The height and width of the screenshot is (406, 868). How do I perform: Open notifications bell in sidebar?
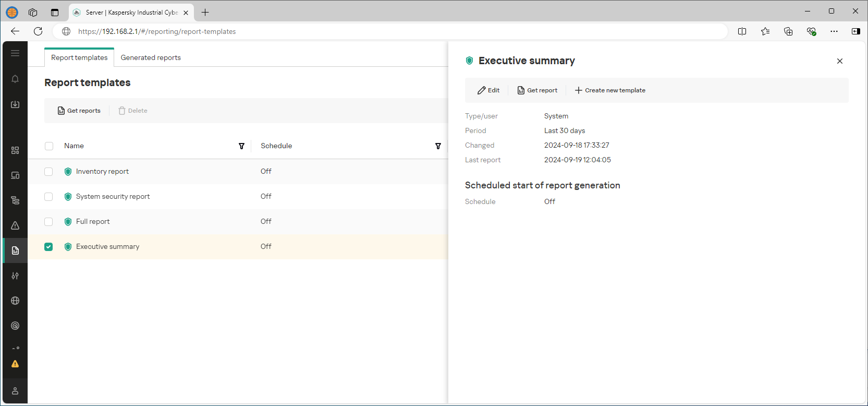pos(15,79)
